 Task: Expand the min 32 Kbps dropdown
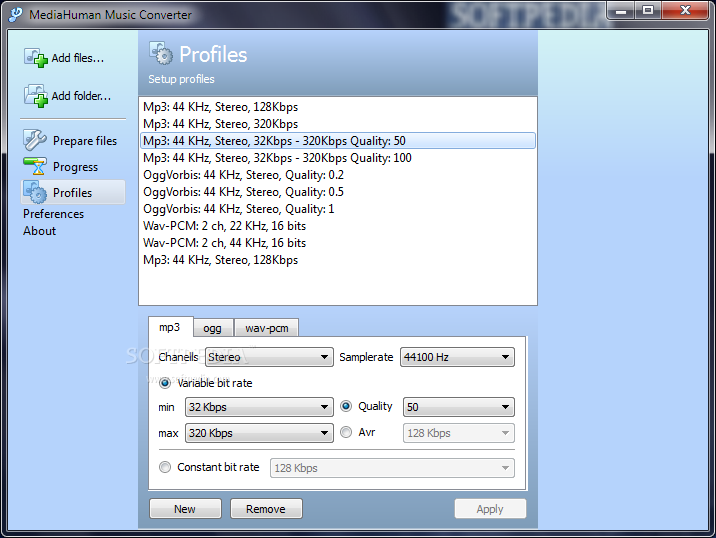pyautogui.click(x=259, y=407)
